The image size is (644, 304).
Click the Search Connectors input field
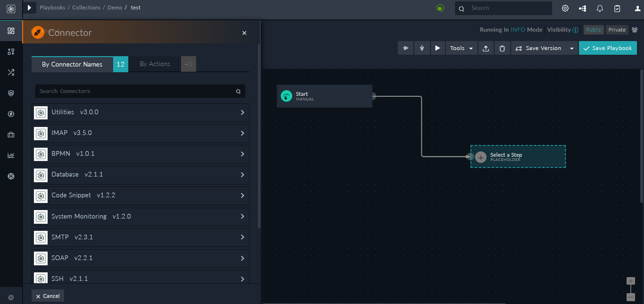pyautogui.click(x=137, y=91)
